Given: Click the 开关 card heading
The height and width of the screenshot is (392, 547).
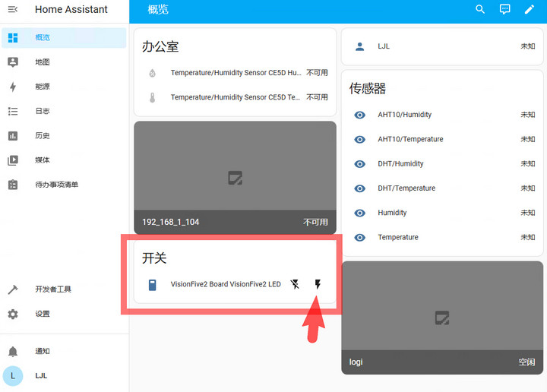Looking at the screenshot, I should click(154, 258).
